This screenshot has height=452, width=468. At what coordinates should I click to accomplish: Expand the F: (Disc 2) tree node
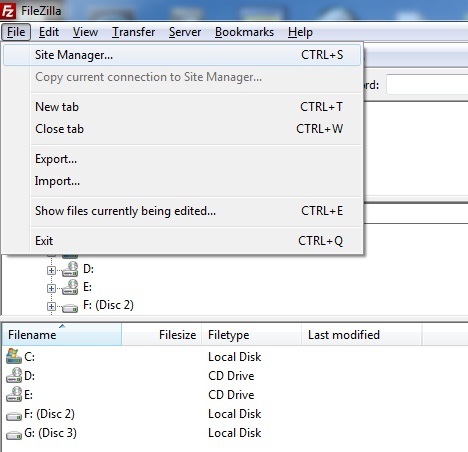coord(51,306)
